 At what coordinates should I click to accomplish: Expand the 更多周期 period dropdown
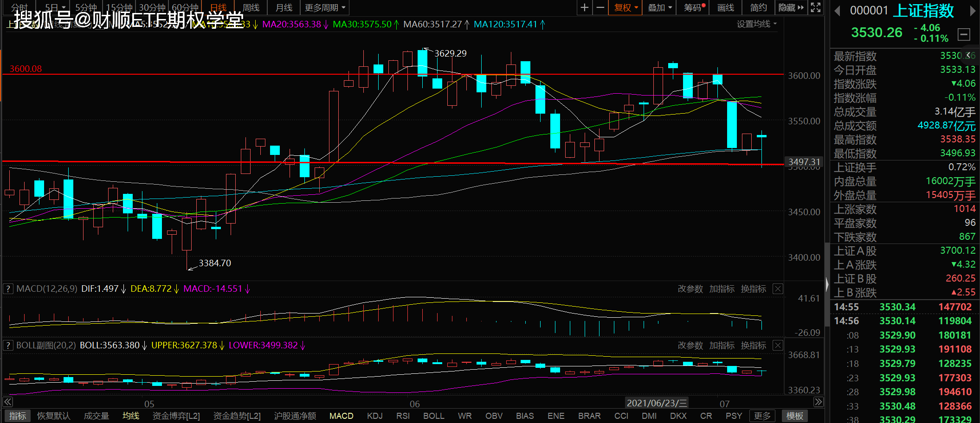(x=325, y=7)
